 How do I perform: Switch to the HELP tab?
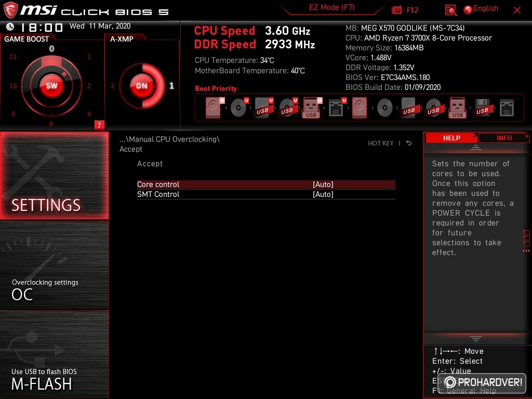[451, 138]
